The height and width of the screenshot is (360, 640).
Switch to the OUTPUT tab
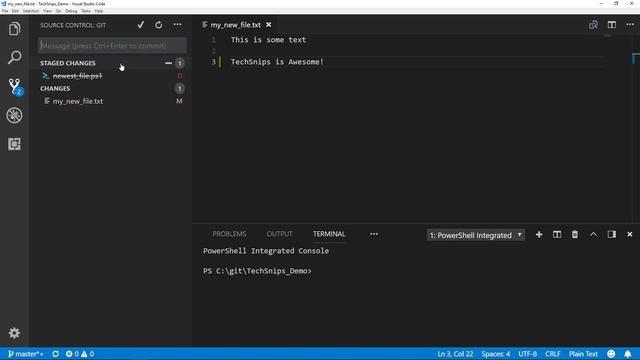pyautogui.click(x=280, y=234)
